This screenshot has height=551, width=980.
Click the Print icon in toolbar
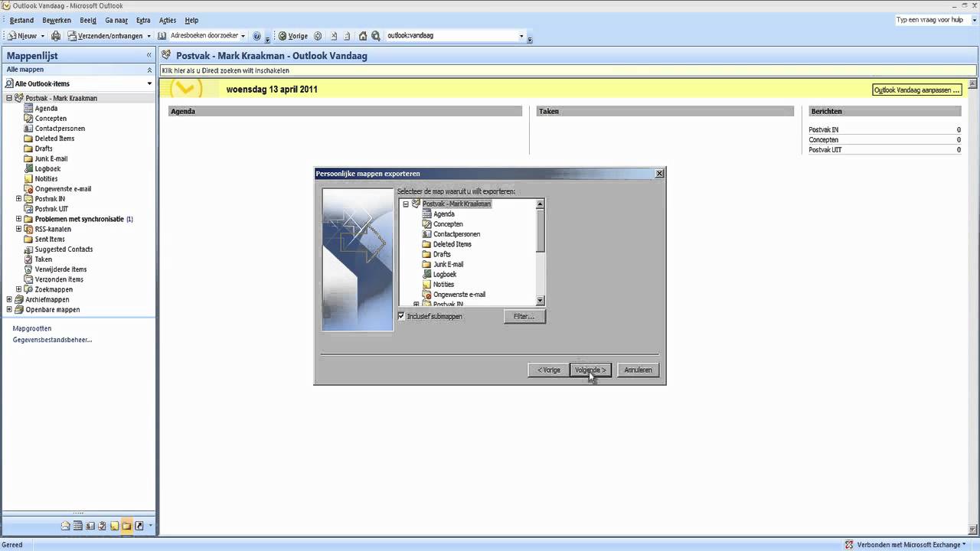[56, 36]
